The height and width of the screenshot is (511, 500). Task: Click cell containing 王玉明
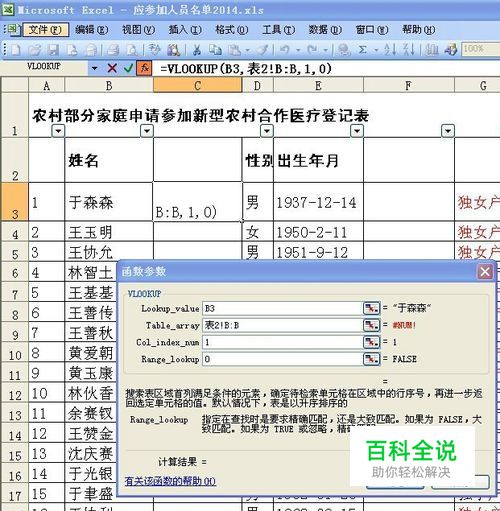109,231
